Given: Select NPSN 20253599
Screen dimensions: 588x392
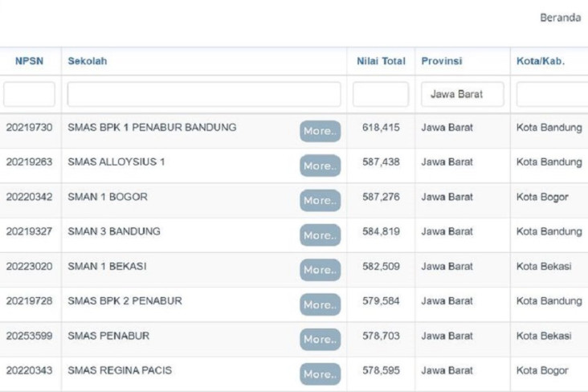Looking at the screenshot, I should tap(29, 336).
